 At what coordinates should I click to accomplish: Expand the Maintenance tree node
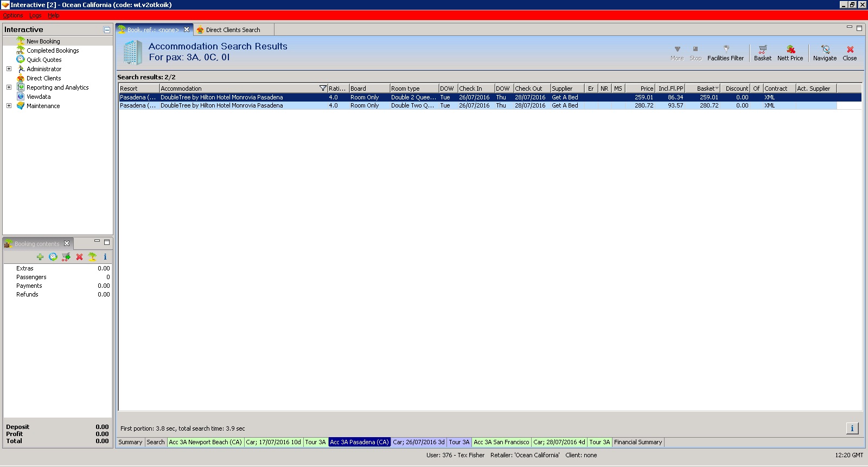pos(9,106)
